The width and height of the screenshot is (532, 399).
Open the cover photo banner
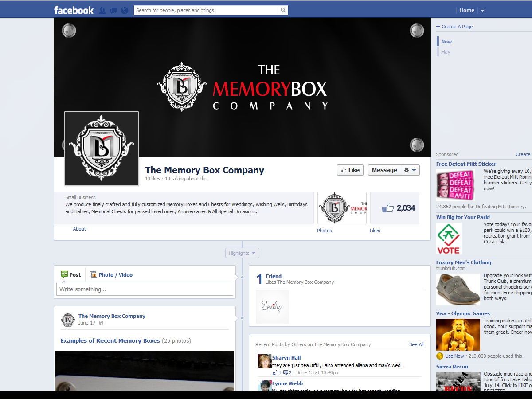tap(242, 87)
